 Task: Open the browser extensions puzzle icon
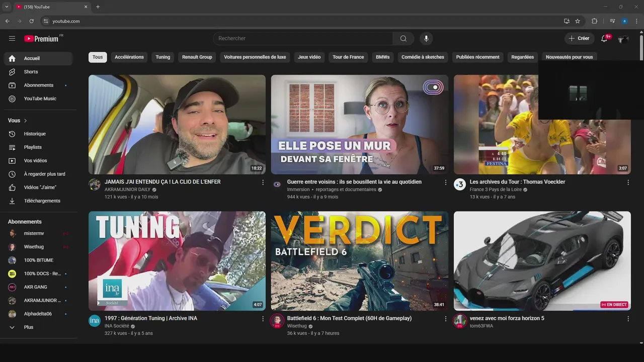[595, 21]
